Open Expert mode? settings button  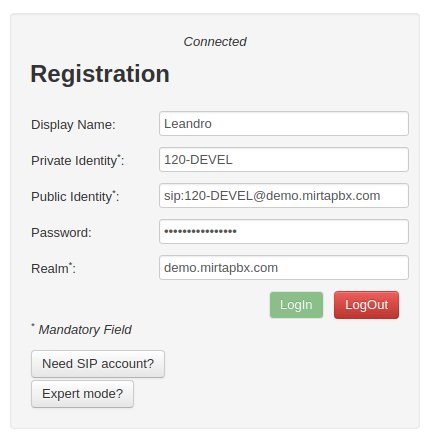[82, 394]
